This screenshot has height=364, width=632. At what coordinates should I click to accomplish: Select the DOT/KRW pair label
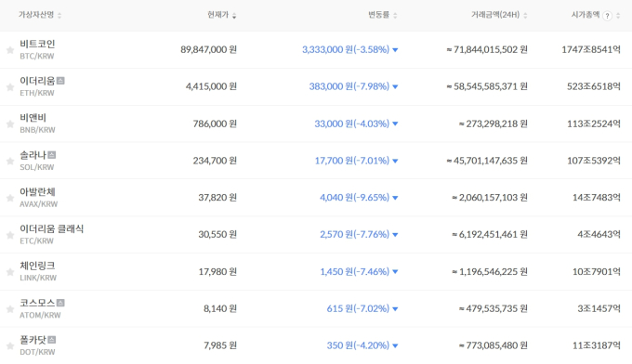coord(37,352)
